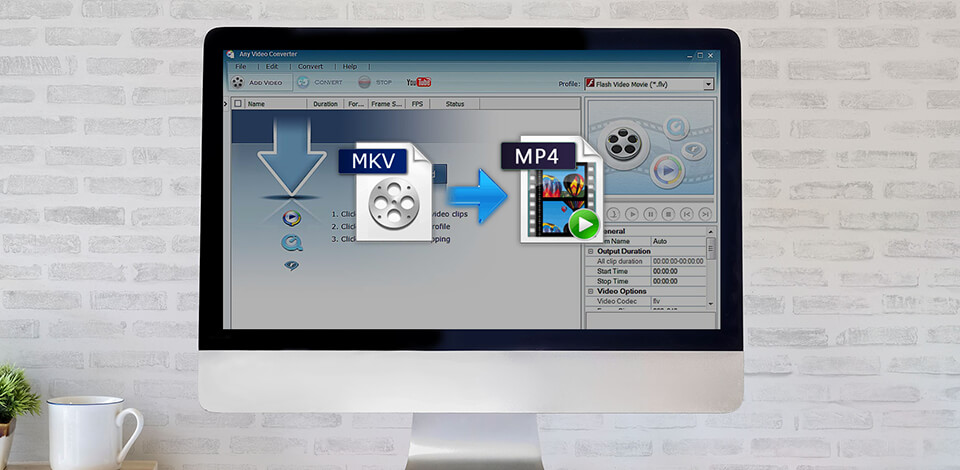
Task: Sort by the Duration column header
Action: [326, 104]
